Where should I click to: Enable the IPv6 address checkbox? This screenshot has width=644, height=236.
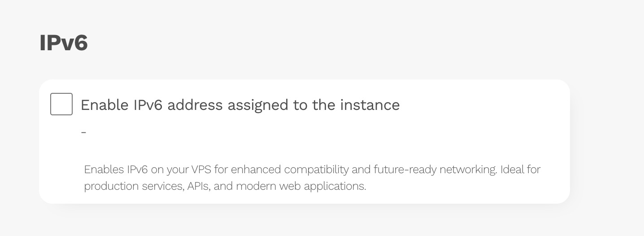pos(61,104)
